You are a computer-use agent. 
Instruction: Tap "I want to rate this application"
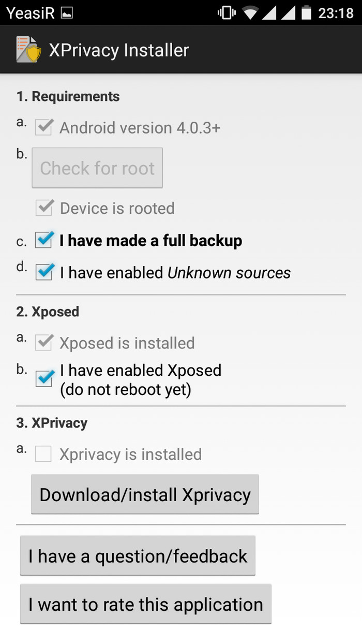[145, 605]
